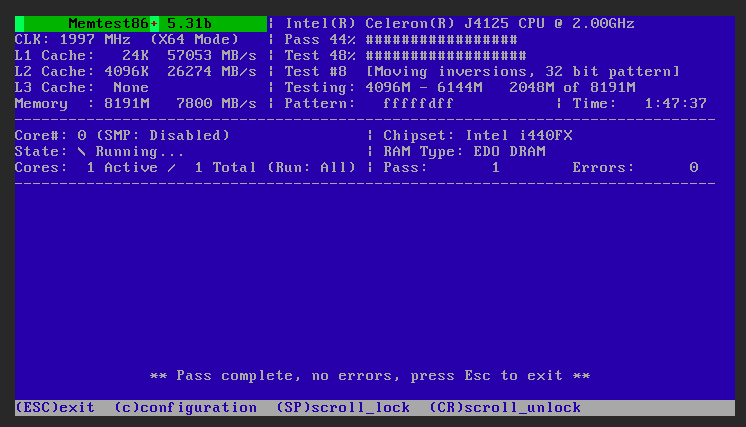The width and height of the screenshot is (746, 427).
Task: Click the L3 Cache None value
Action: [x=131, y=87]
